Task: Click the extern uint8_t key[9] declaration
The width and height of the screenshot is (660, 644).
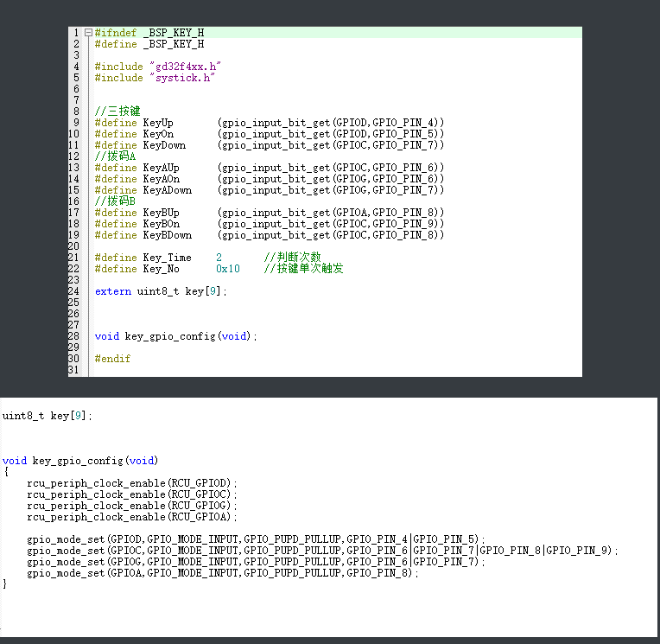Action: pyautogui.click(x=161, y=291)
